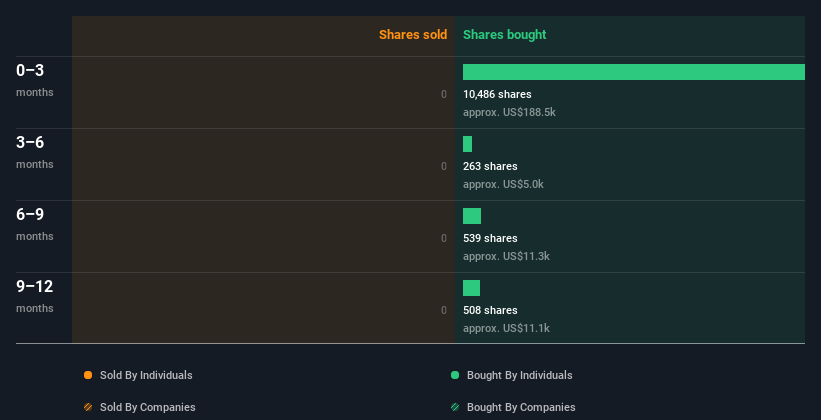This screenshot has width=821, height=420.
Task: Click the approx. US$11.1k amount
Action: point(506,328)
